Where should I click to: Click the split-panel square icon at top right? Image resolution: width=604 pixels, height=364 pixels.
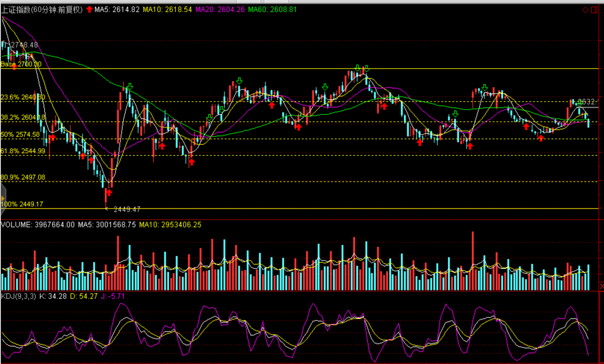(595, 10)
